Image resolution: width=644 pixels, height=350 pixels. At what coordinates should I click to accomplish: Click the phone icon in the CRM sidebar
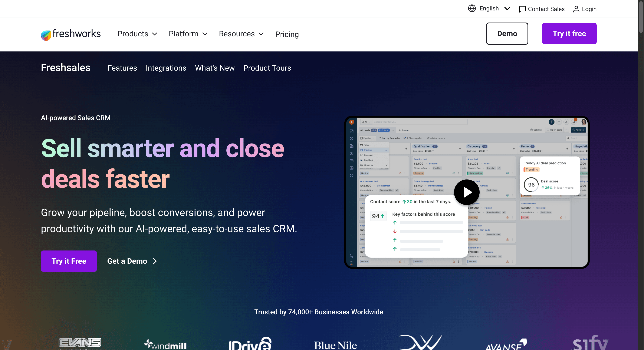coord(352,256)
